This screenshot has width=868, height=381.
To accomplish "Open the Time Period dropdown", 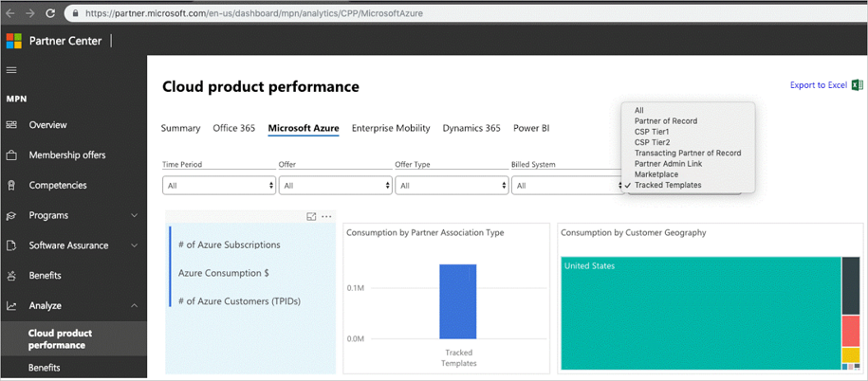I will [x=219, y=186].
